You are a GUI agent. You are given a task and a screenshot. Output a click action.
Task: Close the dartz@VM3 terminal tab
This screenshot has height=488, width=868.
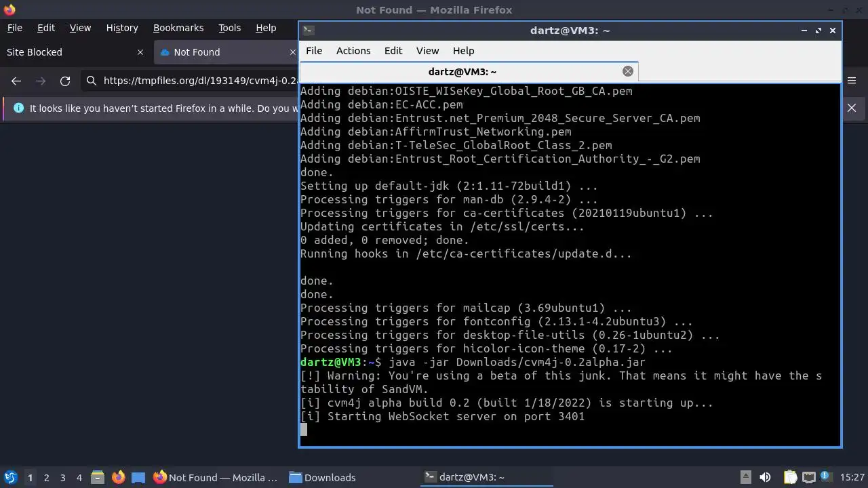tap(628, 71)
